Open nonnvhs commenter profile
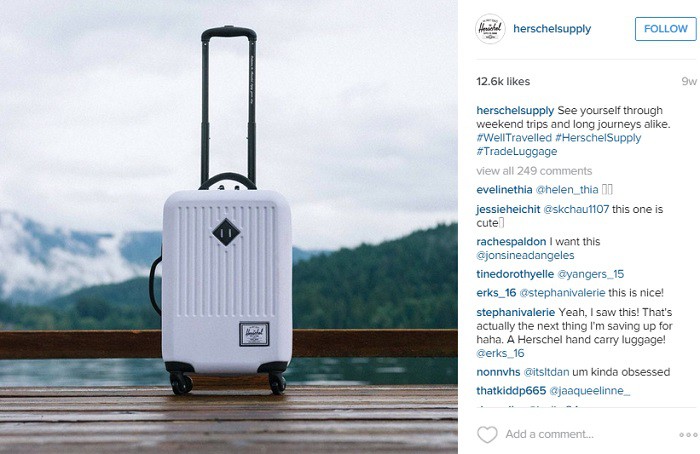 point(498,372)
